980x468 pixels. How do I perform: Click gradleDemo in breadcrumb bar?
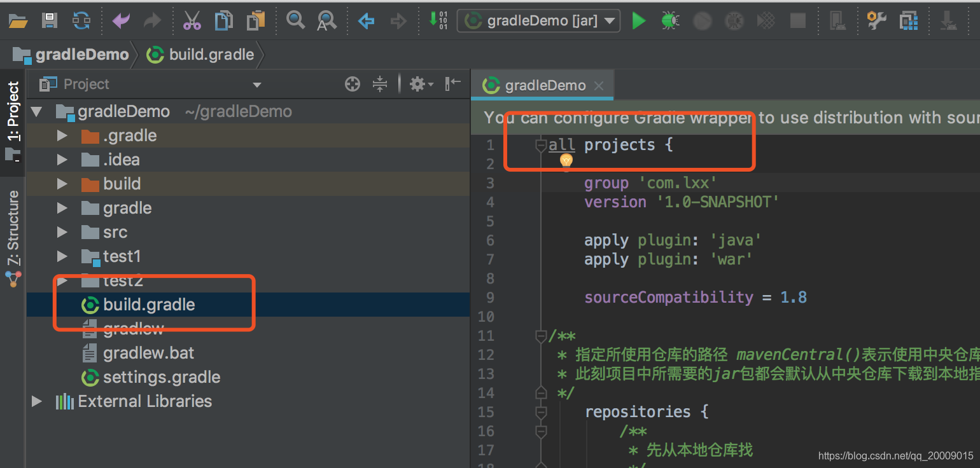[x=71, y=55]
